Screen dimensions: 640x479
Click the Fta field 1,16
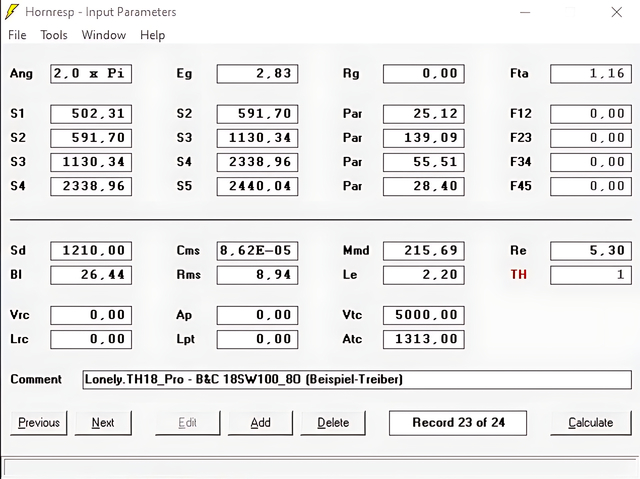[x=591, y=74]
